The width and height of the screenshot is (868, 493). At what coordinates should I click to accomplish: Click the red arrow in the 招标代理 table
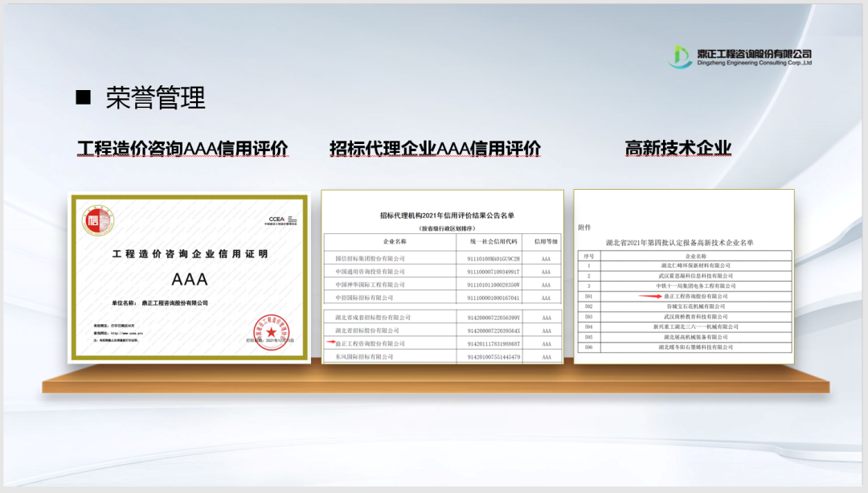(330, 343)
